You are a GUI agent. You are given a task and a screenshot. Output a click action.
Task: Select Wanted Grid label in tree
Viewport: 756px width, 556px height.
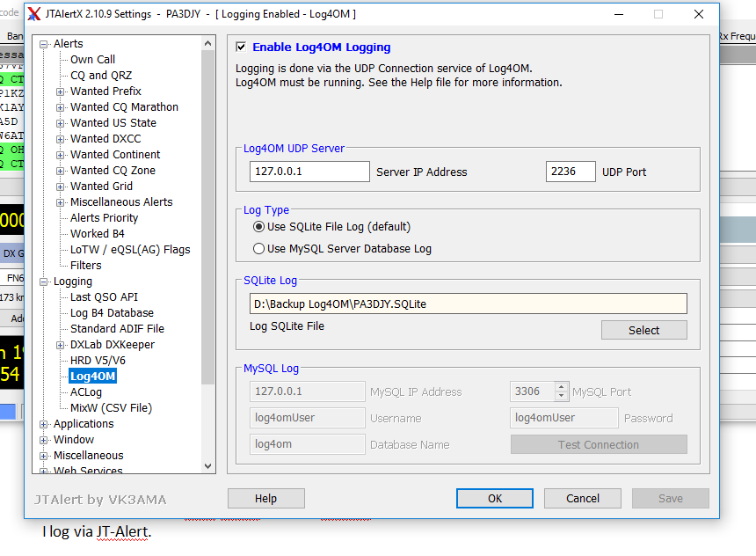click(x=101, y=187)
